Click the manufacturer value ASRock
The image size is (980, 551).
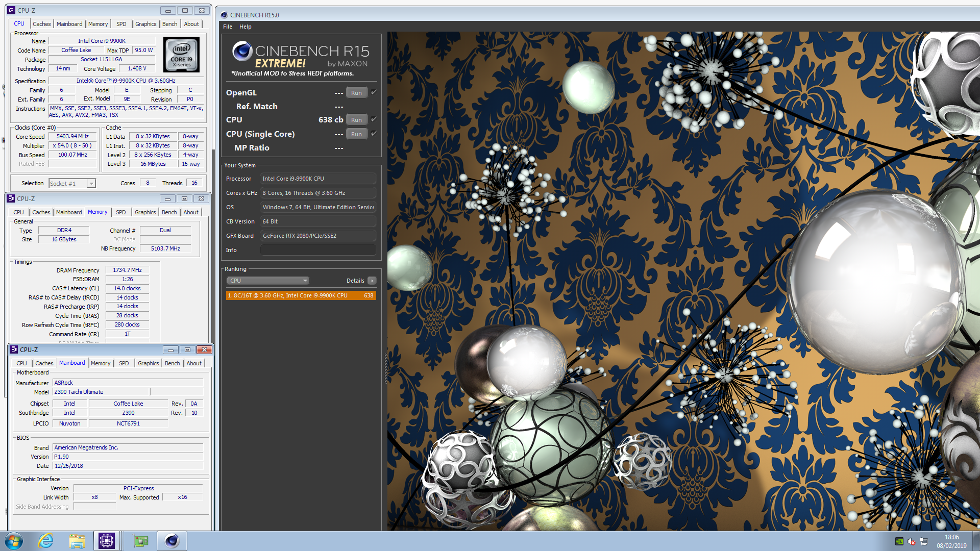coord(128,383)
